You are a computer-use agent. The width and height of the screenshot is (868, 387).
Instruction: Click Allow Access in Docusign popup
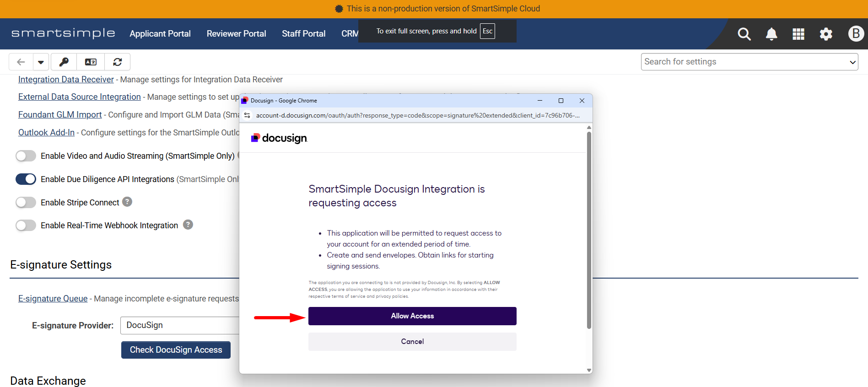point(412,316)
